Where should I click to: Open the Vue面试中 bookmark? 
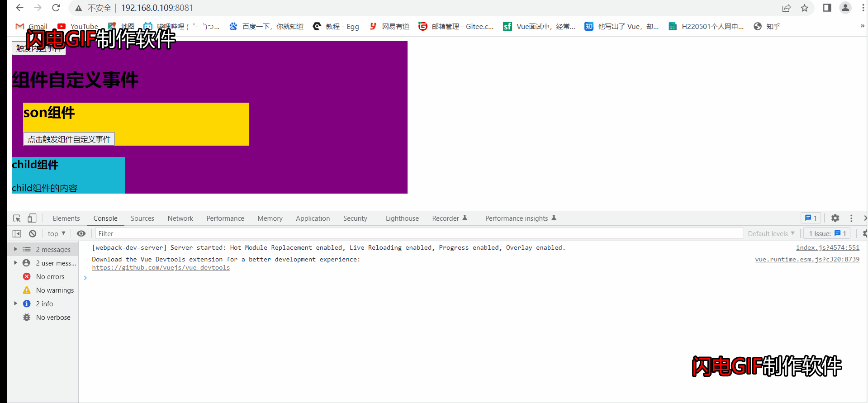coord(539,26)
